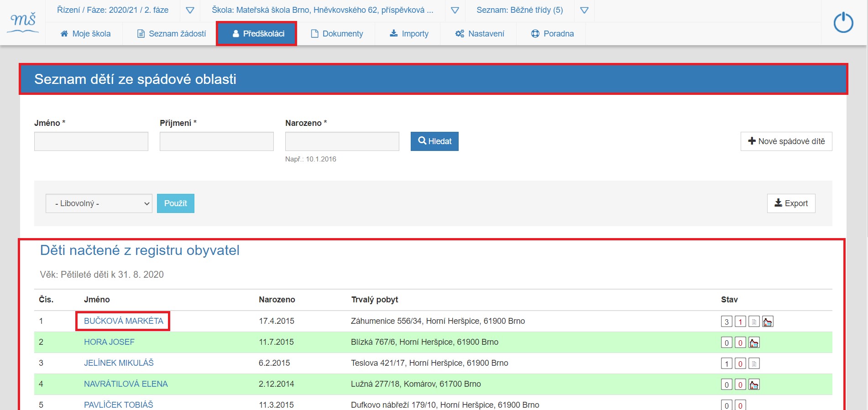This screenshot has height=410, width=868.
Task: Open HORA JOSEF record link
Action: point(109,342)
